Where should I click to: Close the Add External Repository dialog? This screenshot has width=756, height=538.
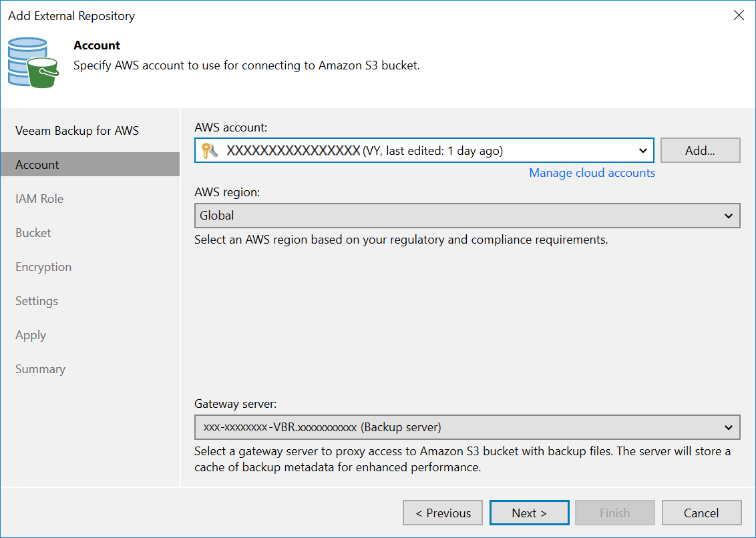[738, 15]
